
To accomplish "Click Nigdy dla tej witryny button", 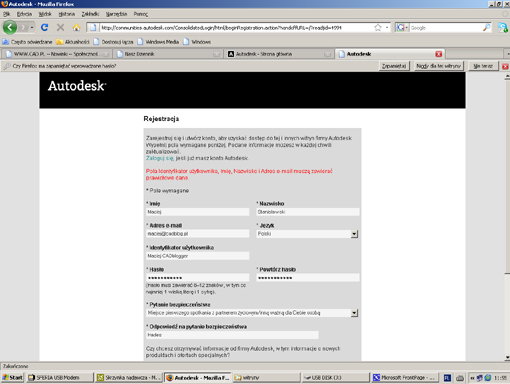I will pyautogui.click(x=438, y=66).
